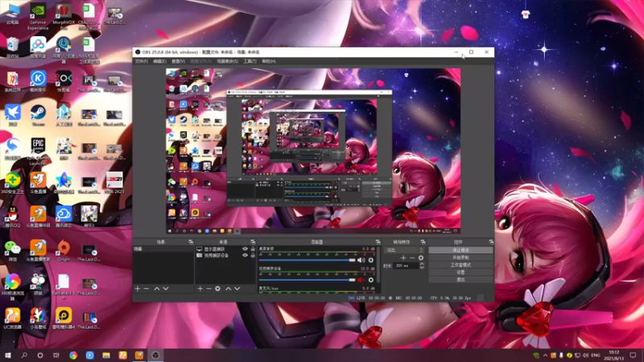Viewport: 644px width, 362px height.
Task: Remove selected source with minus icon
Action: [x=208, y=289]
